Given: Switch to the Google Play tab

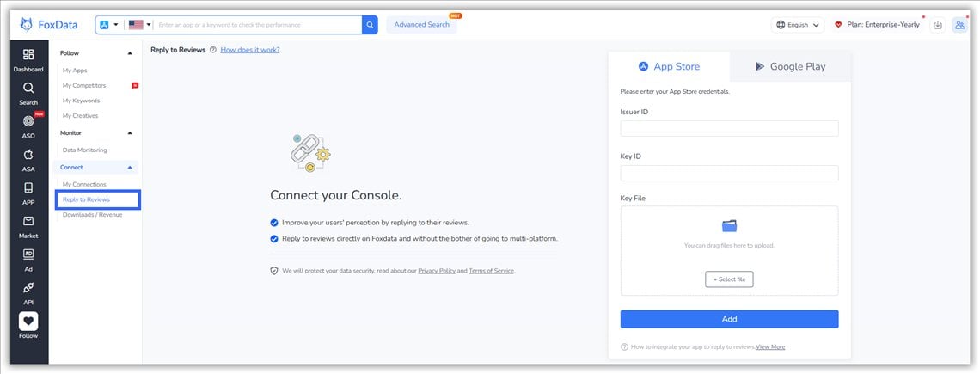Looking at the screenshot, I should click(790, 66).
